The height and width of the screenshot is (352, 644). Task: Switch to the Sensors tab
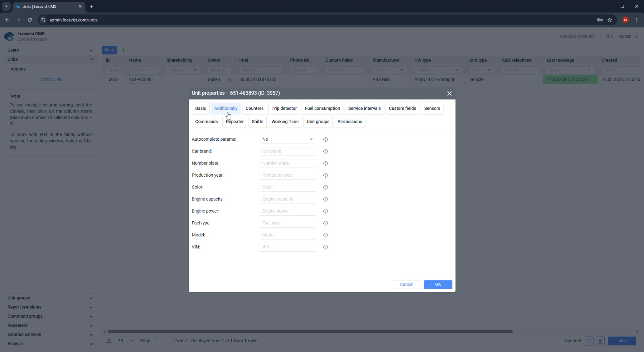click(432, 108)
